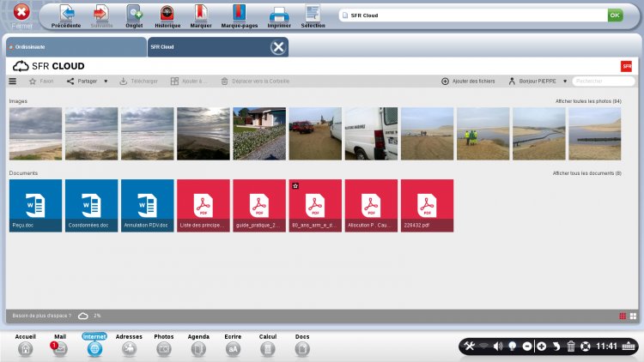Click the Marquer bookmark icon
644x362 pixels.
(201, 13)
